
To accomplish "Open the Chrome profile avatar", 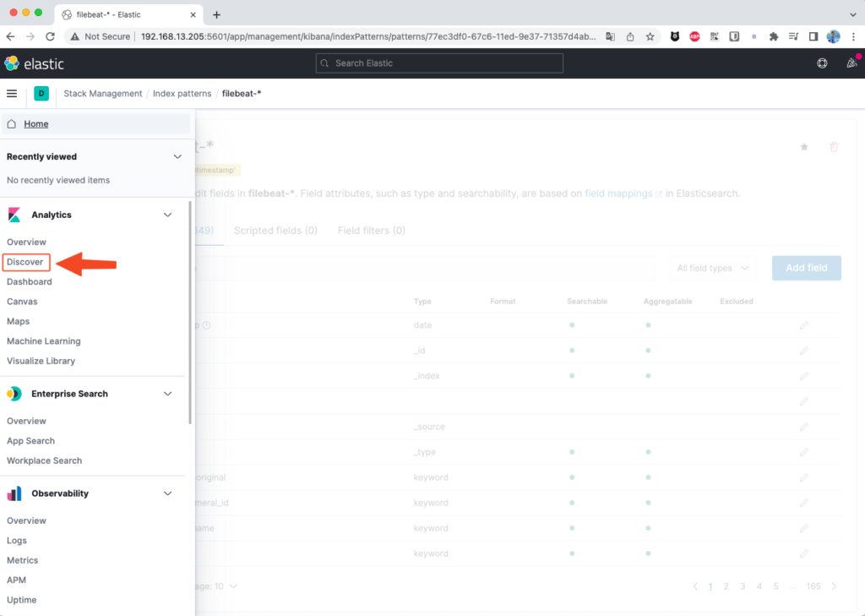I will (833, 36).
